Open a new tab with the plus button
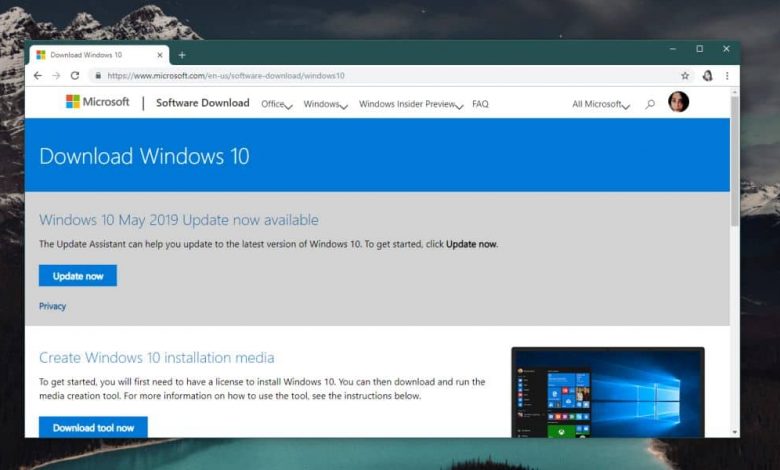The height and width of the screenshot is (470, 780). coord(182,55)
